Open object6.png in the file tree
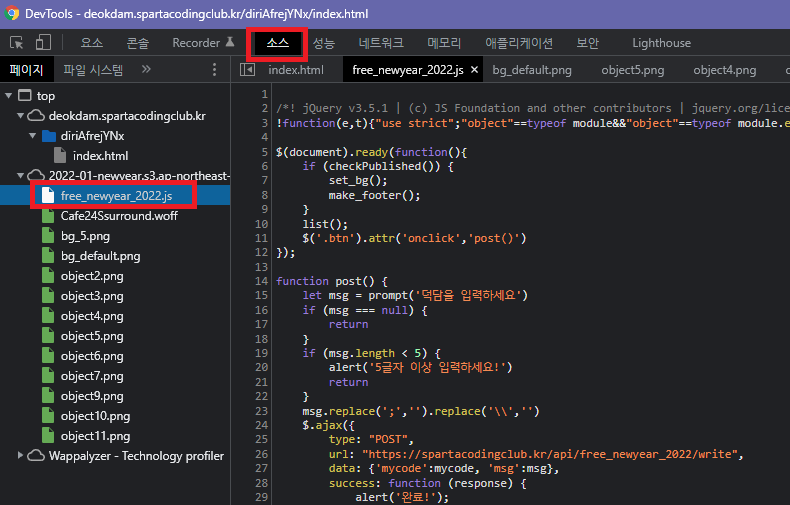 (92, 356)
